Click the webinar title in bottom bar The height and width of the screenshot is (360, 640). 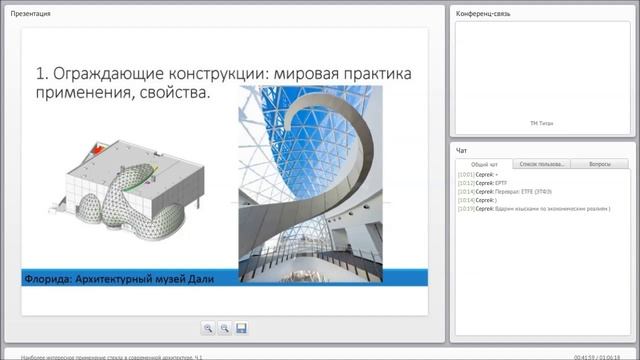[x=111, y=357]
